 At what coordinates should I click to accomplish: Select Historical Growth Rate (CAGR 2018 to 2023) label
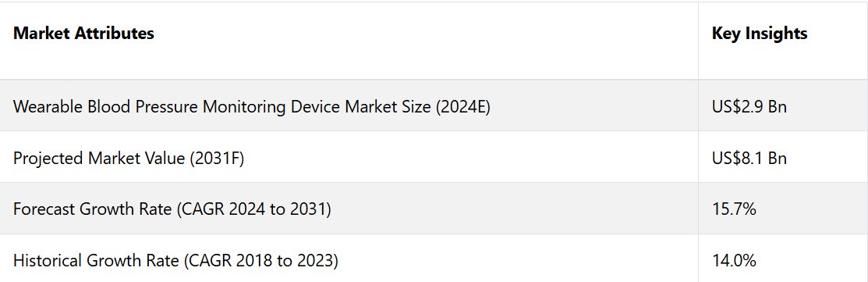point(175,260)
